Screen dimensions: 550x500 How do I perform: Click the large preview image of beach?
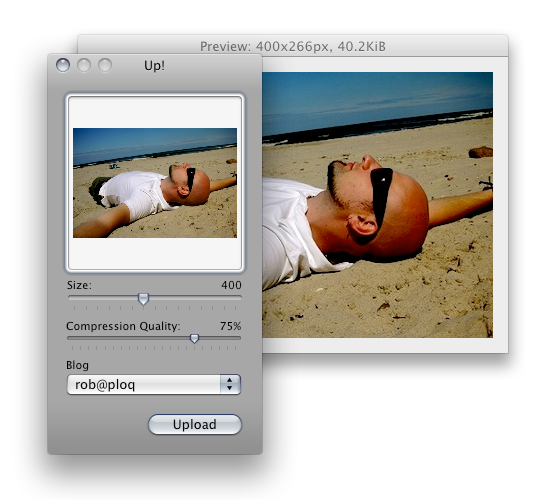point(377,205)
